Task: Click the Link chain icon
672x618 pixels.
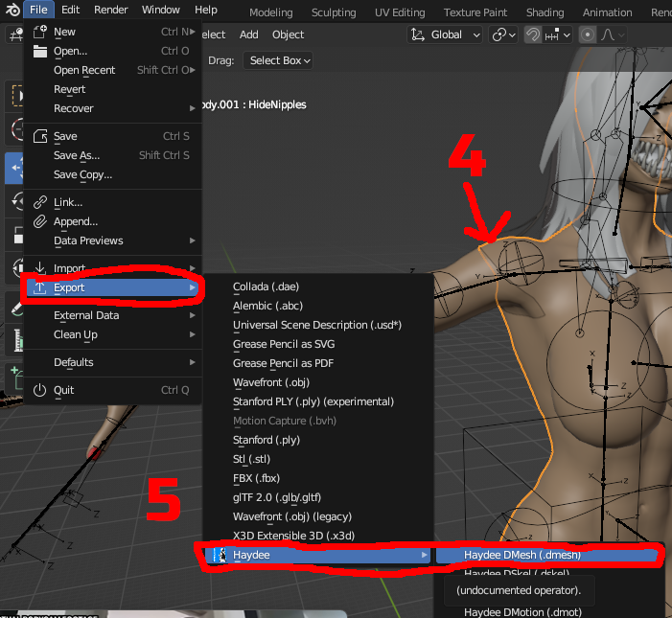Action: 40,202
